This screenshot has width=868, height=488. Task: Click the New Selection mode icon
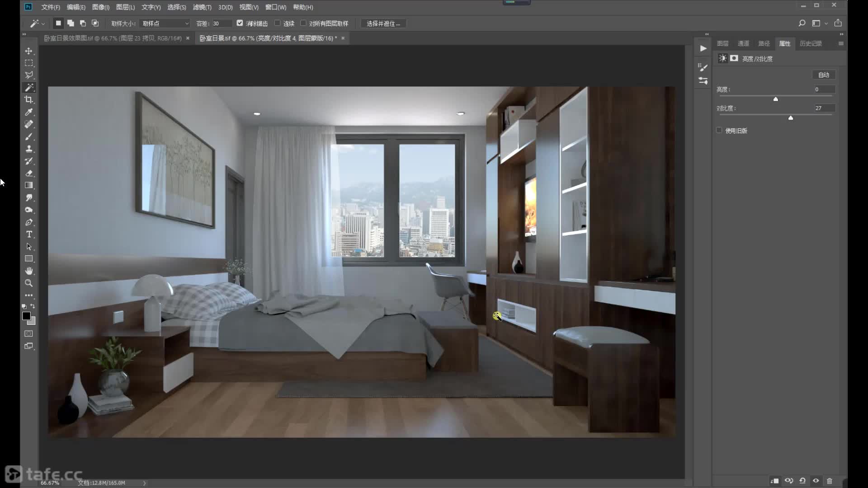[x=58, y=23]
